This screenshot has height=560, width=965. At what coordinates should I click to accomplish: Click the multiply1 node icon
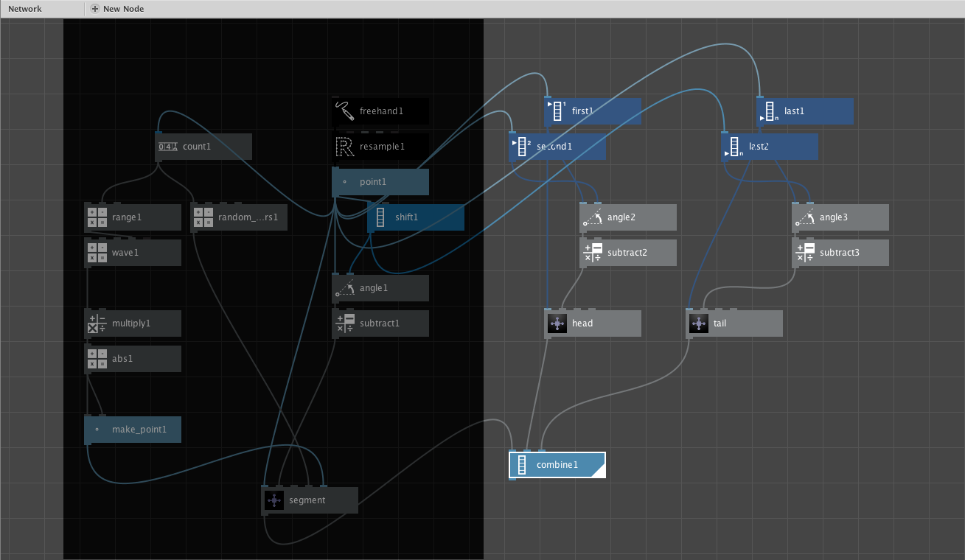coord(97,323)
